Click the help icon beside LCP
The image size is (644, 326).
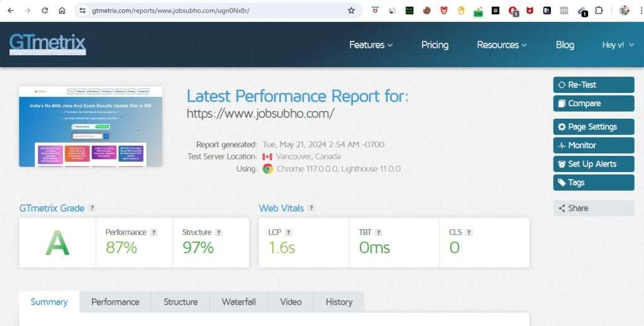click(x=288, y=232)
